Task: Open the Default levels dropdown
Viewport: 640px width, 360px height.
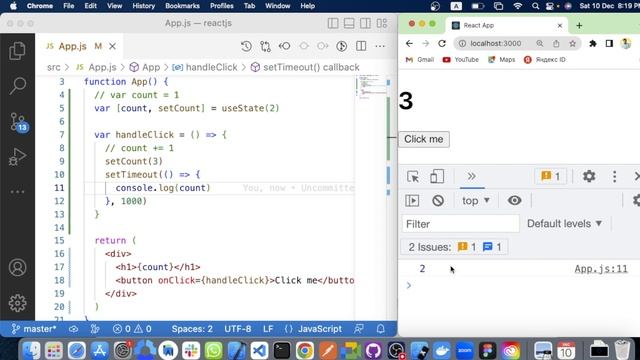Action: click(564, 224)
